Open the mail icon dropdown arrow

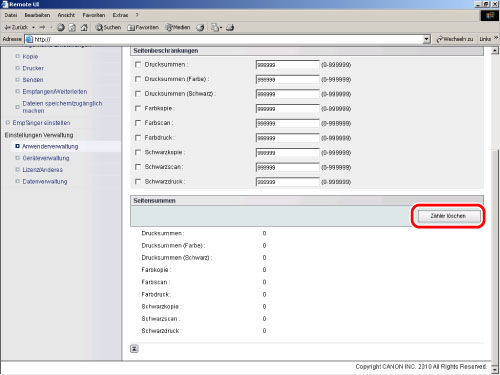point(221,28)
